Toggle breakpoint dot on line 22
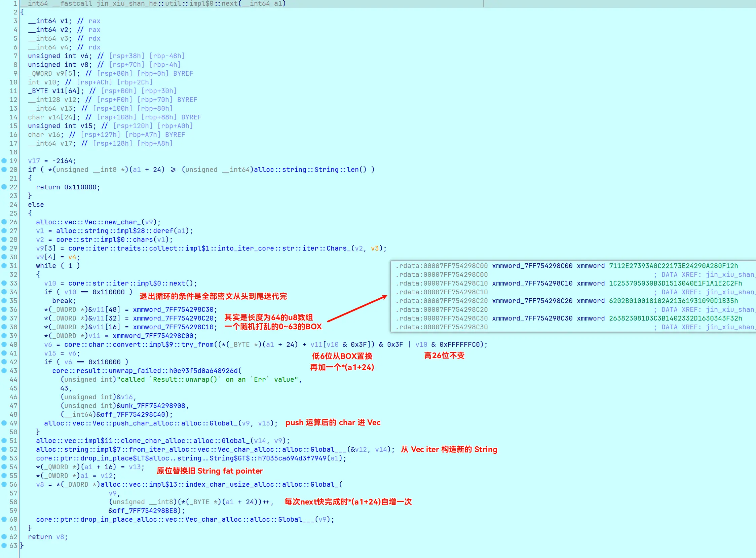756x558 pixels. [x=4, y=187]
